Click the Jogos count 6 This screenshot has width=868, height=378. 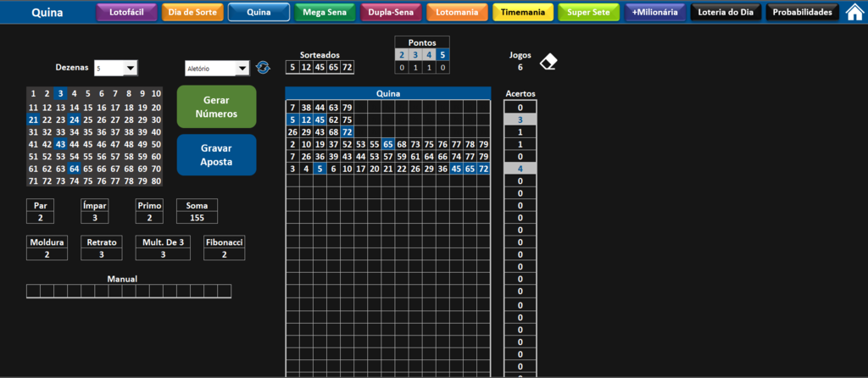point(520,68)
